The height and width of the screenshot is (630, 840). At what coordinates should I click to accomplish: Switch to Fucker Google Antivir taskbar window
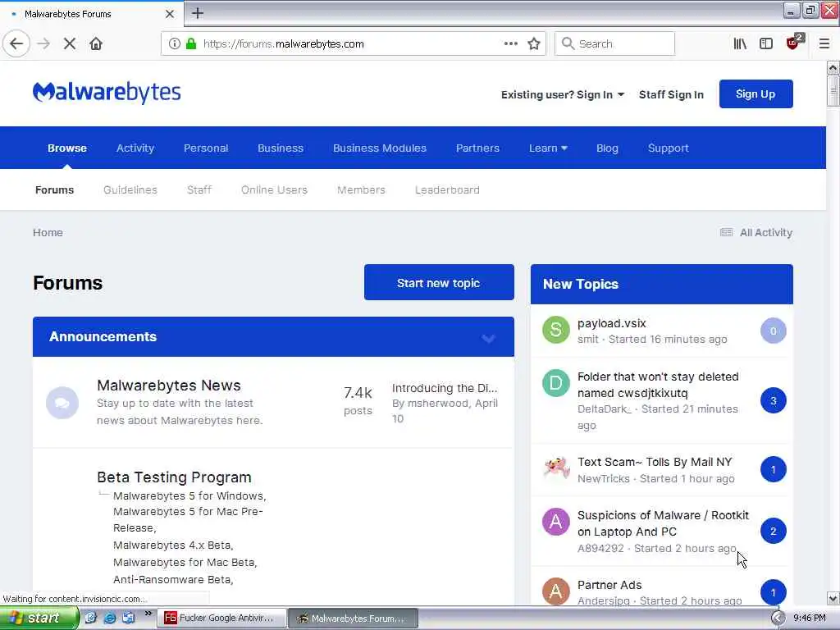(221, 619)
